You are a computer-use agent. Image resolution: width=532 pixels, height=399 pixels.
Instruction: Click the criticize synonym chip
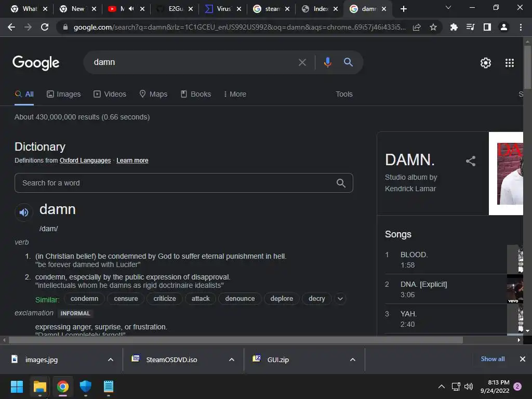click(x=165, y=299)
